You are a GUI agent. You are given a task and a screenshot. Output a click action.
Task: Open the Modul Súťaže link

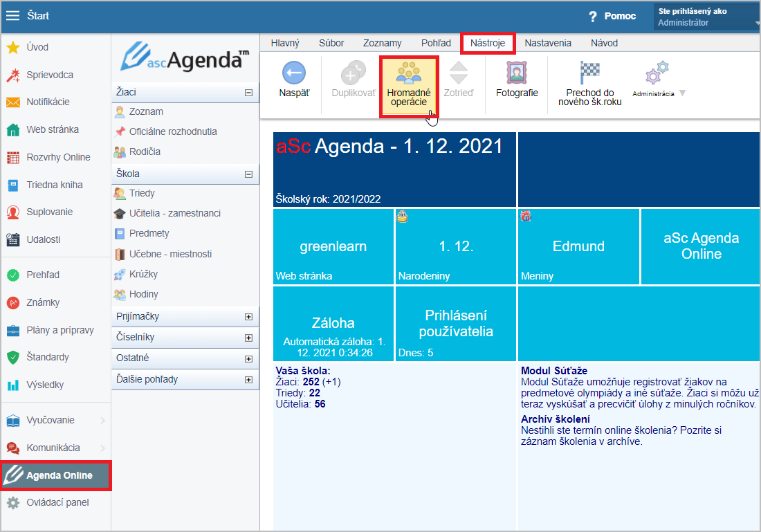click(554, 371)
